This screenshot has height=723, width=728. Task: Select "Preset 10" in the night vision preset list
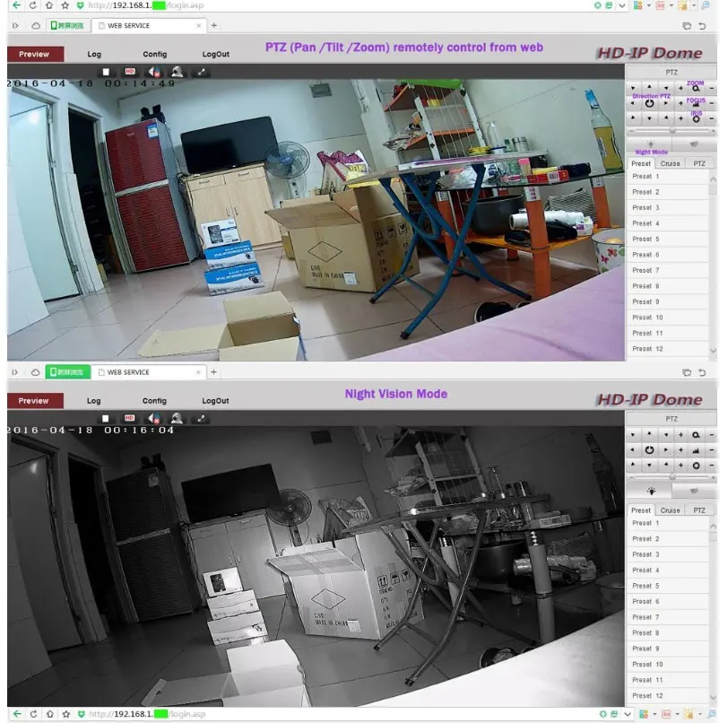click(668, 665)
